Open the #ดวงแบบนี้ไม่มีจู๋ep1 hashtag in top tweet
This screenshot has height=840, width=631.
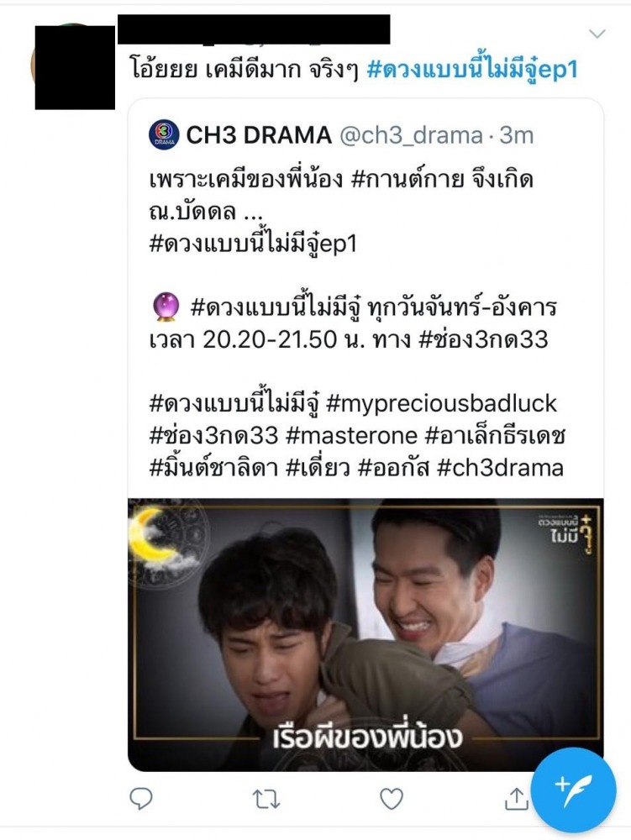[x=472, y=70]
